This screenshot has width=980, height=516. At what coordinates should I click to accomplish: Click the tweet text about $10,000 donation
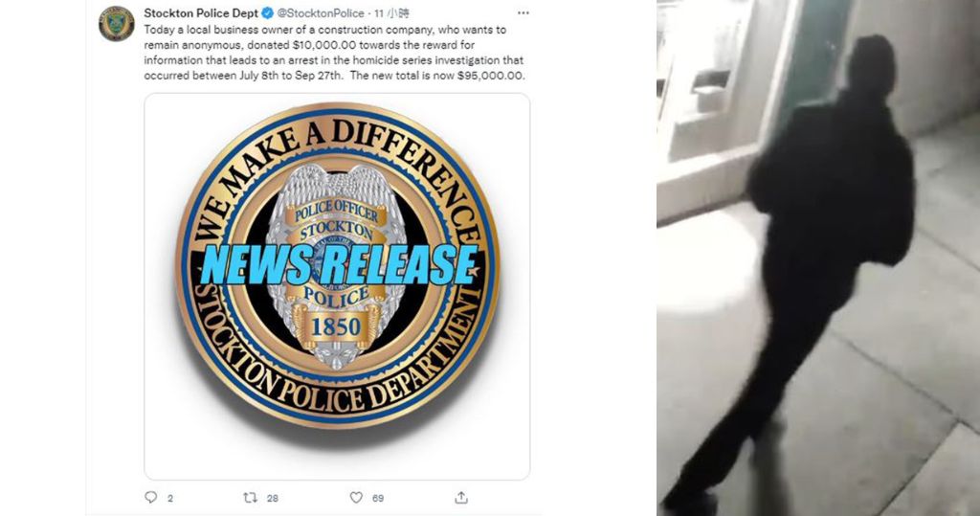(334, 53)
